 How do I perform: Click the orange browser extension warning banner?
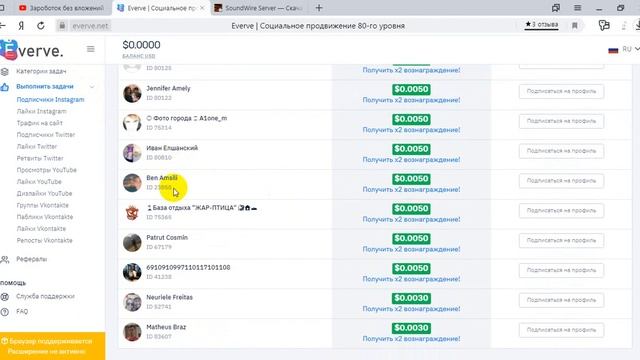tap(52, 346)
